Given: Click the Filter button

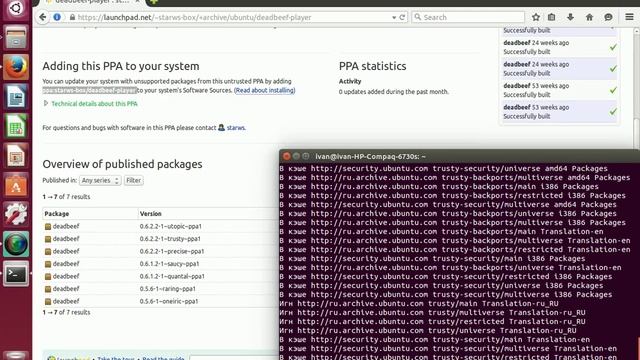Looking at the screenshot, I should pyautogui.click(x=133, y=180).
